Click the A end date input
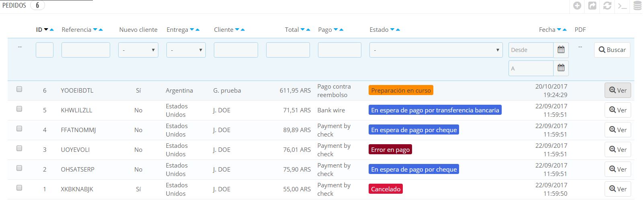This screenshot has height=203, width=644. 531,68
